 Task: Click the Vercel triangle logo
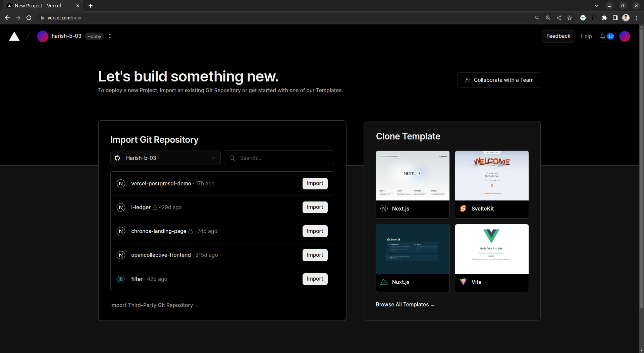[14, 36]
